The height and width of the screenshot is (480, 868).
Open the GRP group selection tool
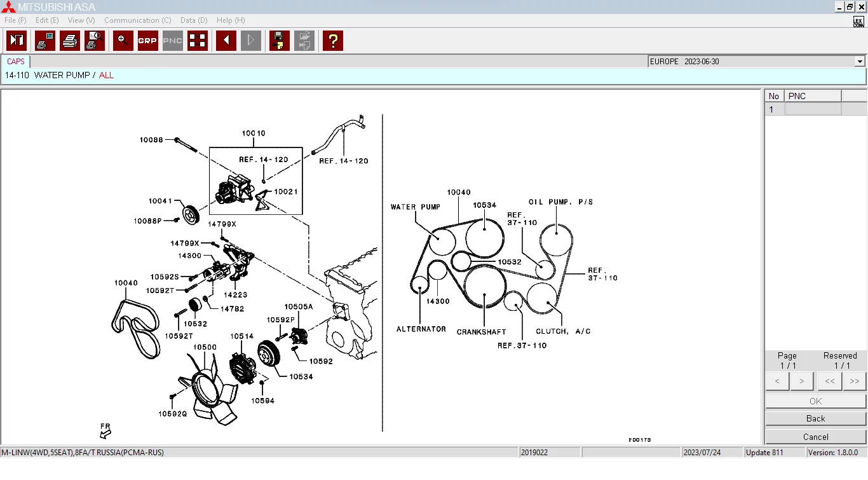[x=147, y=40]
